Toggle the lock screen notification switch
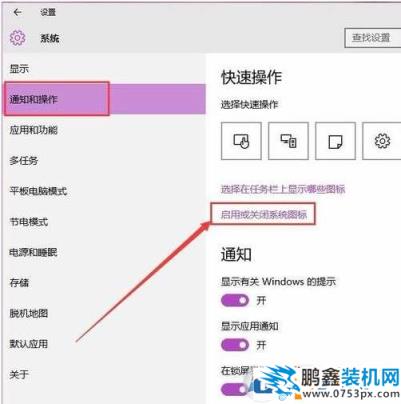Image resolution: width=401 pixels, height=404 pixels. pyautogui.click(x=234, y=389)
